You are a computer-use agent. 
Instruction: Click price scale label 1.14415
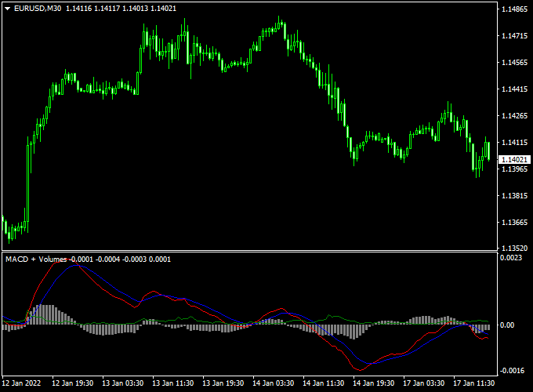pos(515,89)
